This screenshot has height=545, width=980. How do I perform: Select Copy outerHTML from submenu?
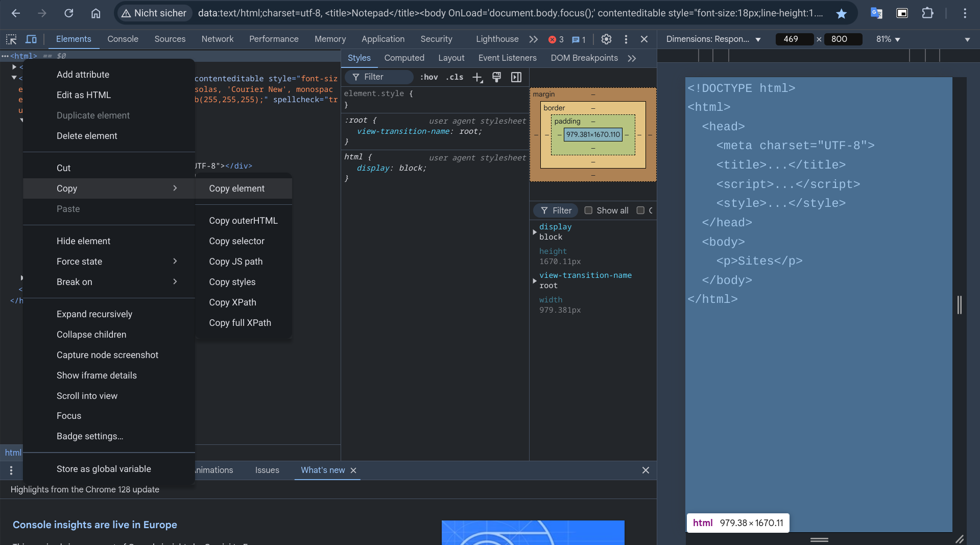click(x=243, y=221)
